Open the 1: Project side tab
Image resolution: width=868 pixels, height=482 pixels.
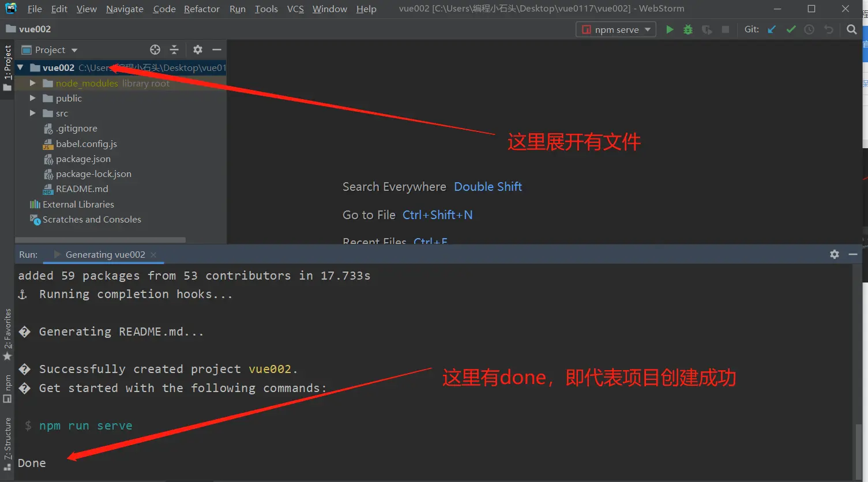(7, 68)
